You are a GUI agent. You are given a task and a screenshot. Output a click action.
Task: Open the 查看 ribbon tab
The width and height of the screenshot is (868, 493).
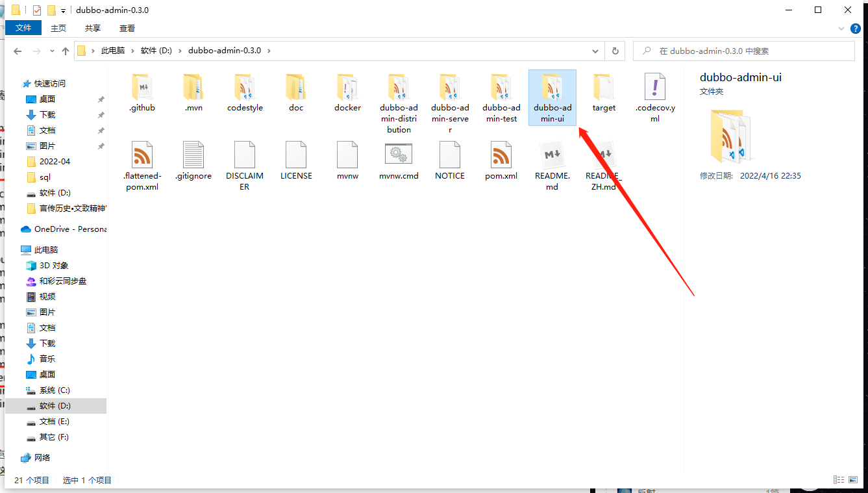point(127,28)
